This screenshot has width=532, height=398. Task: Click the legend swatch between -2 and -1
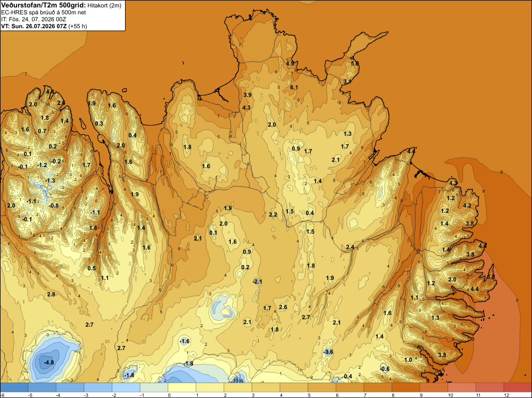click(x=126, y=387)
